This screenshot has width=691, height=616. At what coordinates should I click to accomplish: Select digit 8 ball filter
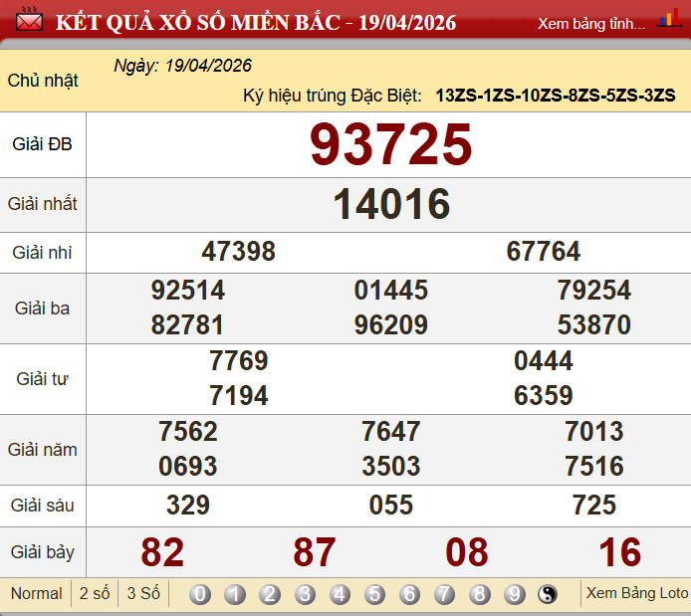tap(479, 594)
